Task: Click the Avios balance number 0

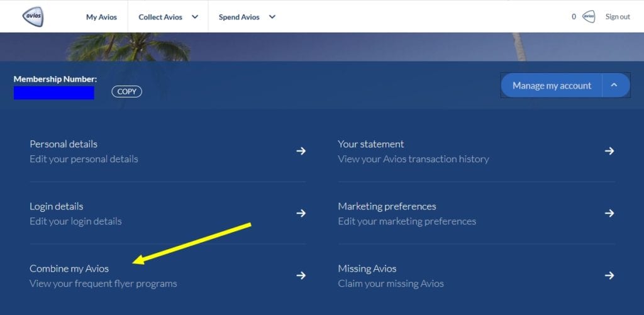Action: (x=574, y=17)
